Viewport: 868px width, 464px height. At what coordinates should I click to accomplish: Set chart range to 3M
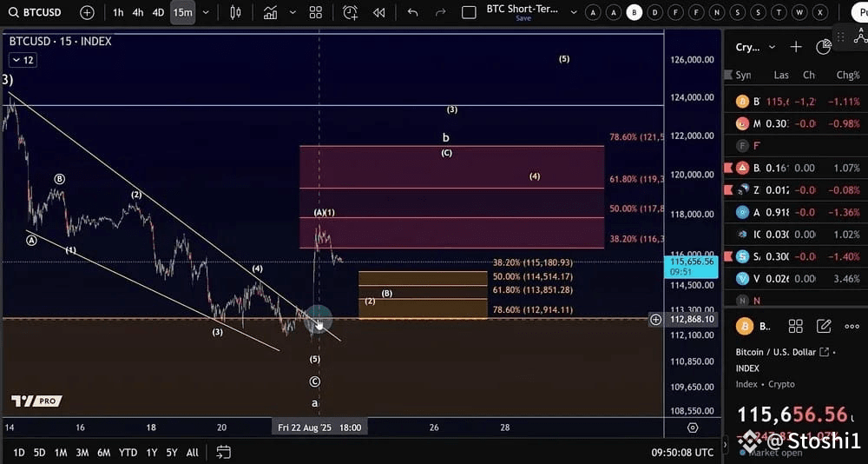82,453
